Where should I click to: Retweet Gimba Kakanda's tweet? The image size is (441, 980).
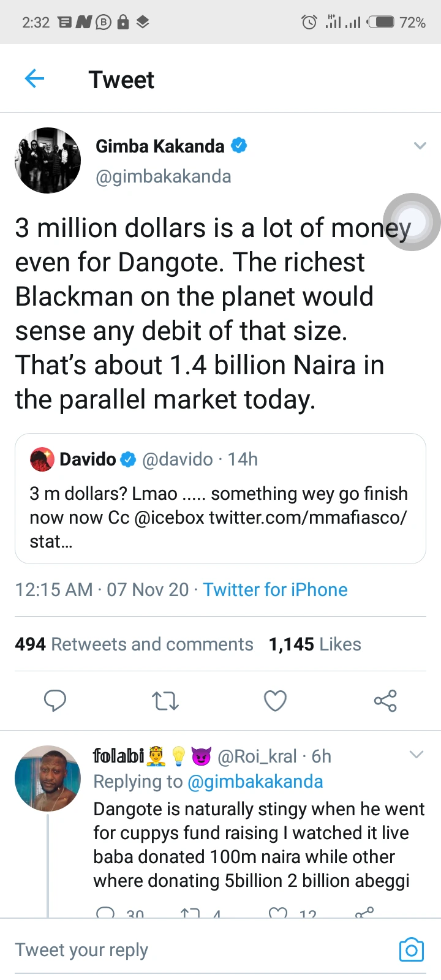[x=165, y=700]
